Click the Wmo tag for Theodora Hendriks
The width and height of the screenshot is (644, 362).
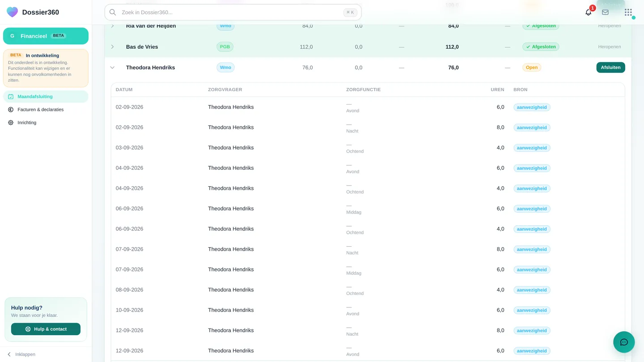225,67
